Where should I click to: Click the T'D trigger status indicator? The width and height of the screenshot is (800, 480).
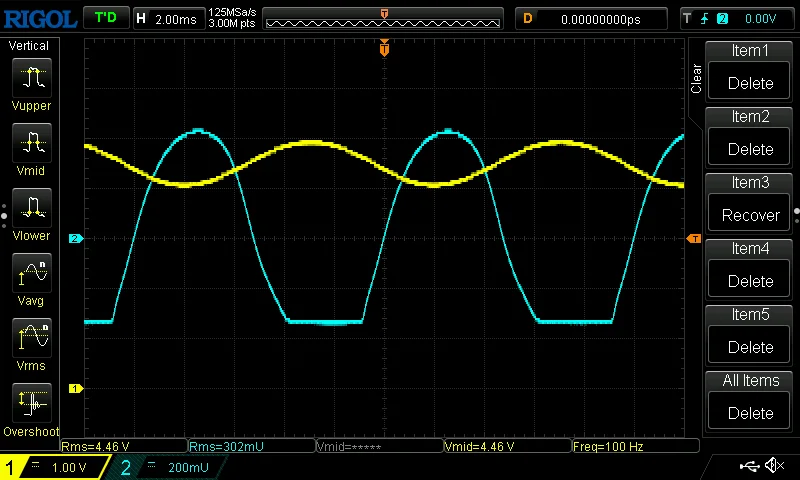pyautogui.click(x=105, y=18)
